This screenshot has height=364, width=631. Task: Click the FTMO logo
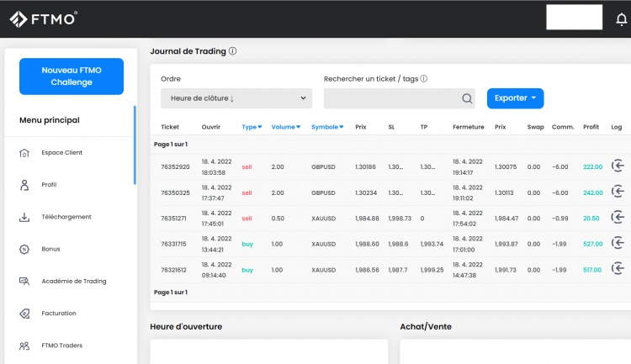(42, 18)
